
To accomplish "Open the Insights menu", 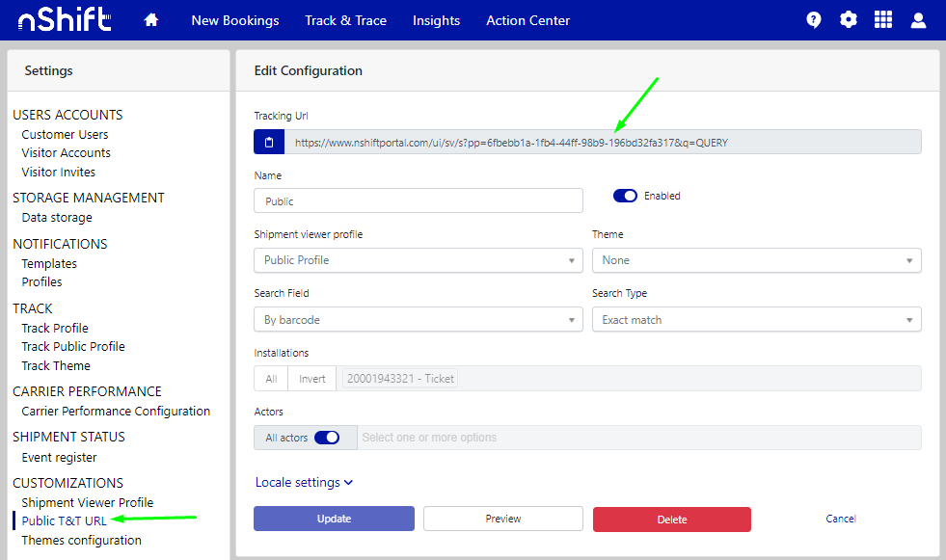I will tap(436, 20).
